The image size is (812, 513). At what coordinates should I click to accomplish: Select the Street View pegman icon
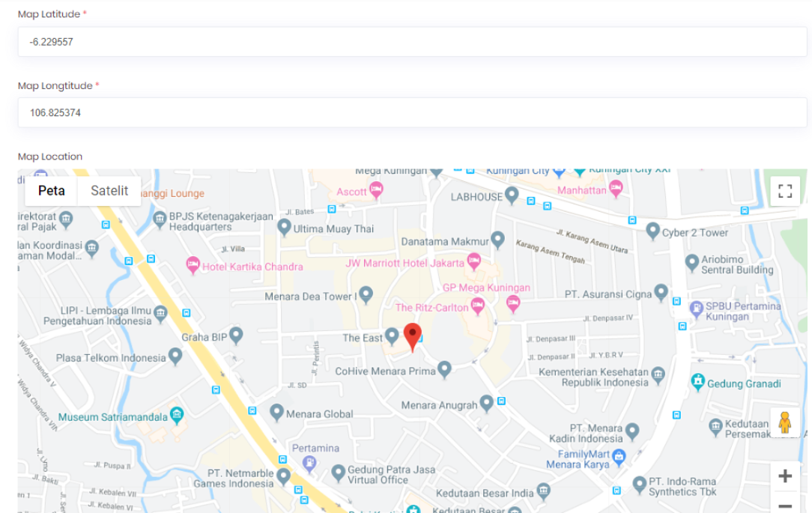click(784, 422)
